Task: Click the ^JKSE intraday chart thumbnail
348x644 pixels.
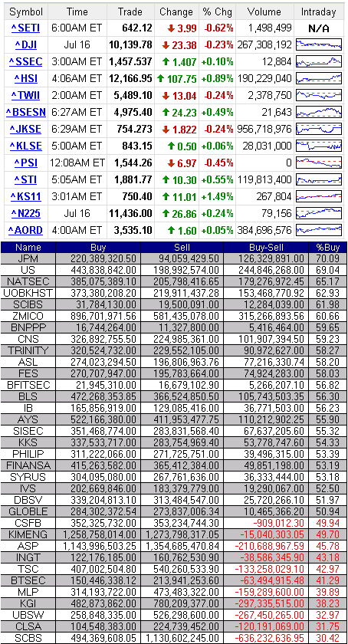Action: [319, 129]
